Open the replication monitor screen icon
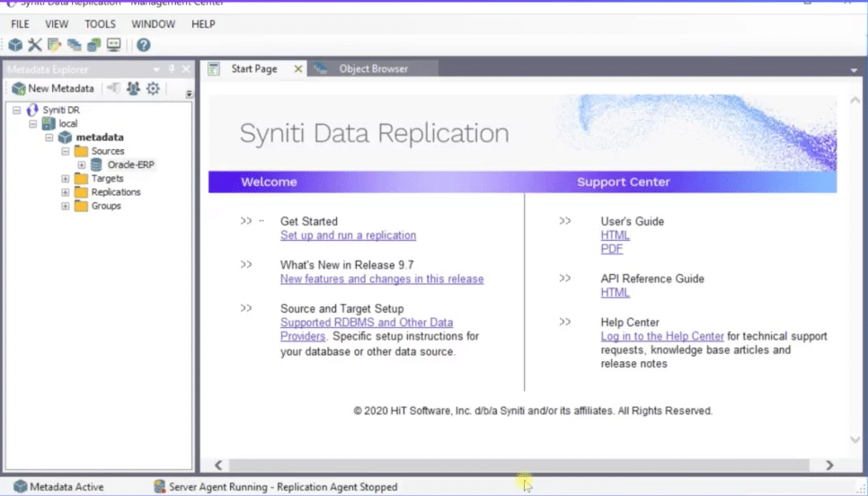The image size is (868, 496). coord(113,45)
